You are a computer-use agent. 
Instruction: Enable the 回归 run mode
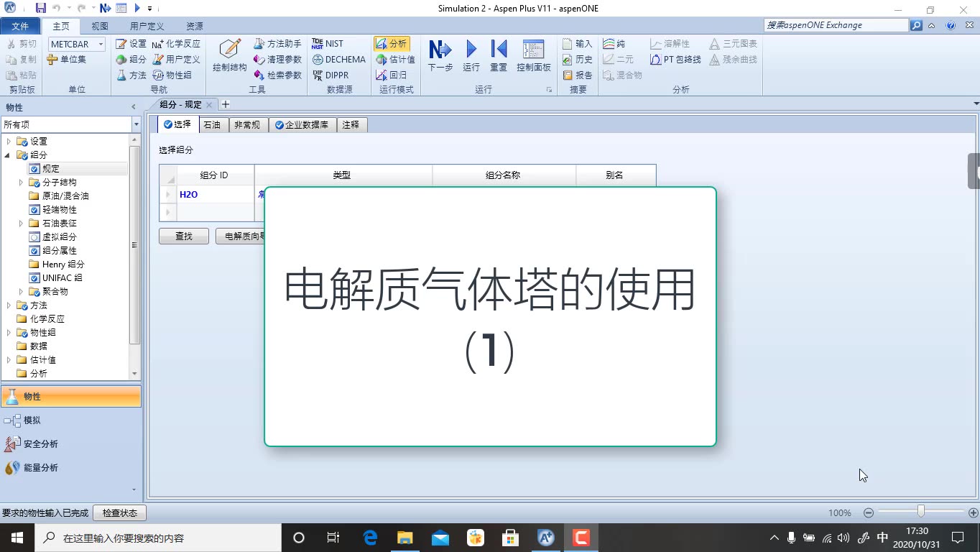click(x=394, y=75)
